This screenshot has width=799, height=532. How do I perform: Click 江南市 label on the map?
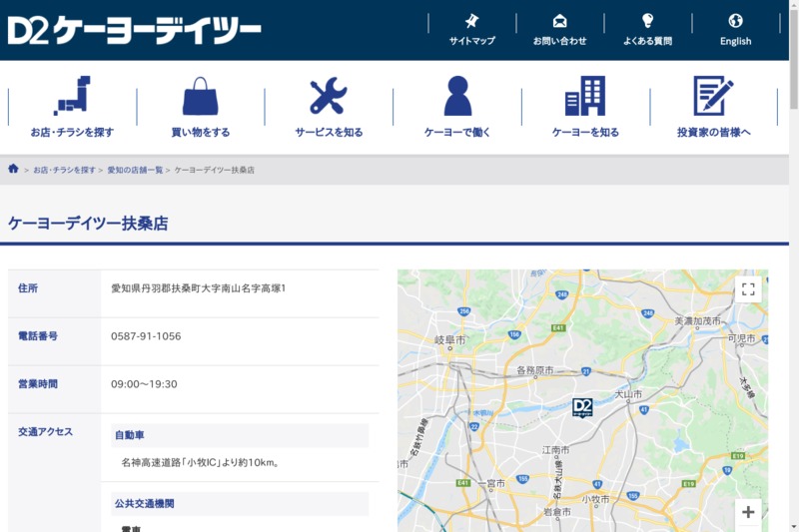pos(556,449)
